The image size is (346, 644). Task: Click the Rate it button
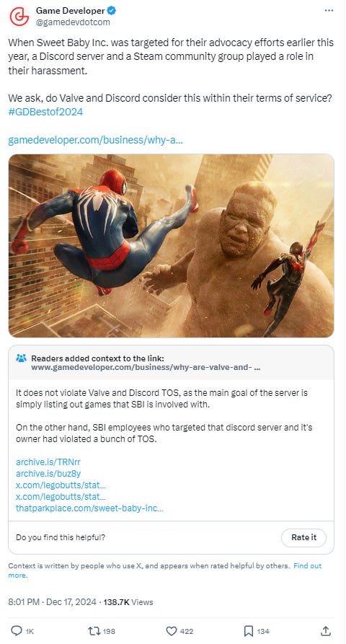(303, 537)
